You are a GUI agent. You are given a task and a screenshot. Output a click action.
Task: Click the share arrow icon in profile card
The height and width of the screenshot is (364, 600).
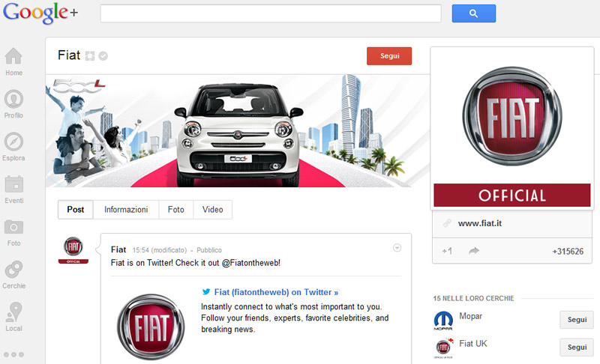point(474,251)
